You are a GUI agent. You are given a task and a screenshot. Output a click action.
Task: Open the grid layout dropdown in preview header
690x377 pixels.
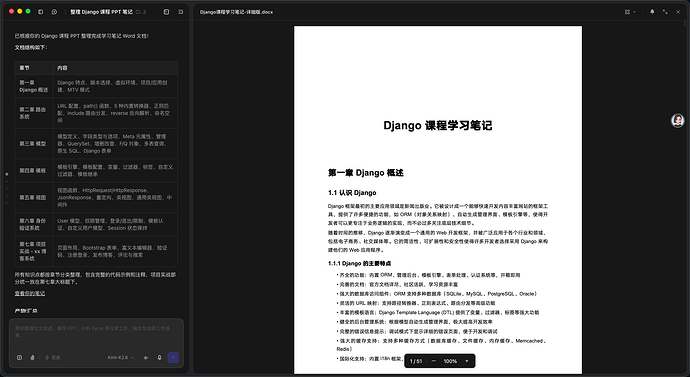[x=630, y=12]
